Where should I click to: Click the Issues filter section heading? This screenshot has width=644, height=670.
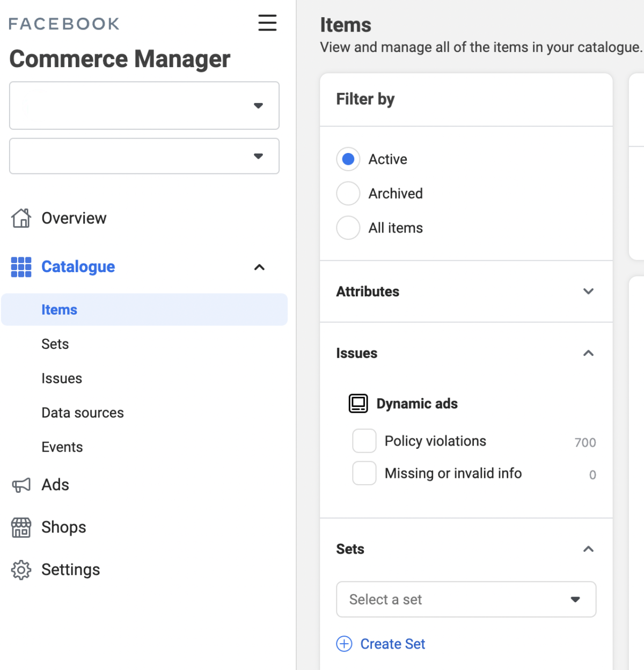coord(357,353)
